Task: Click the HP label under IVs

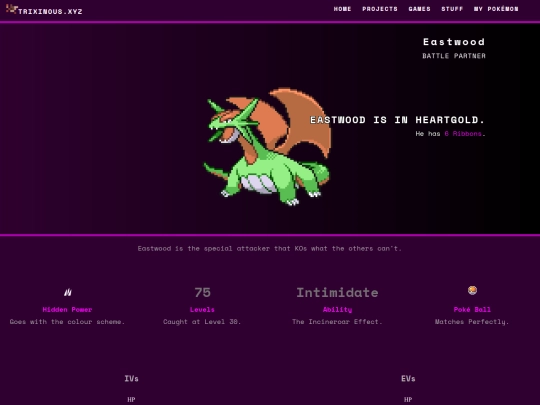Action: coord(131,399)
